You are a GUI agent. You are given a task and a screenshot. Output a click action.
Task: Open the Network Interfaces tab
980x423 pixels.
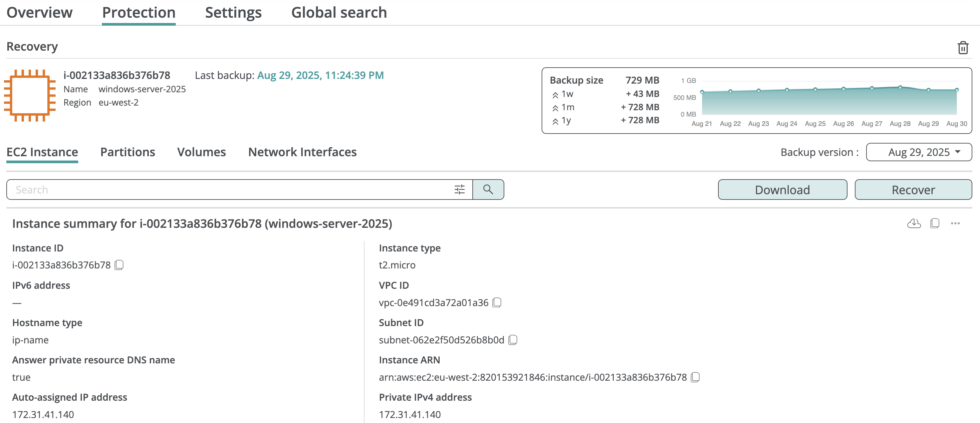coord(302,152)
